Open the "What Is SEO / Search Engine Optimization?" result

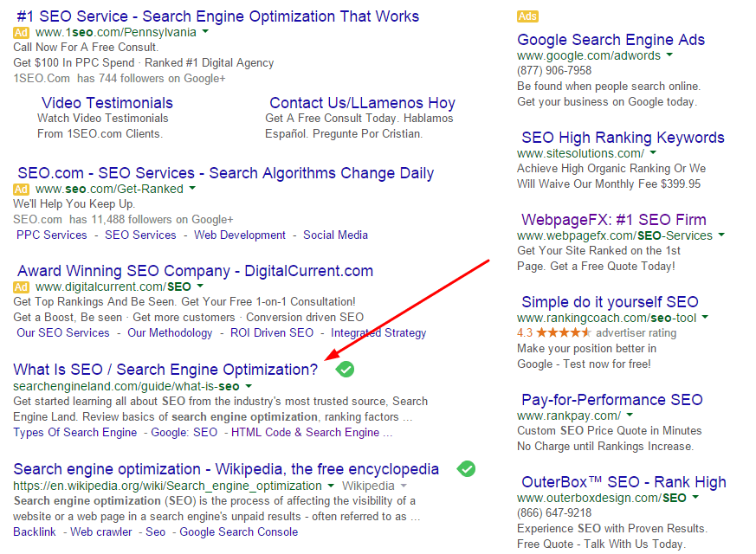[166, 370]
